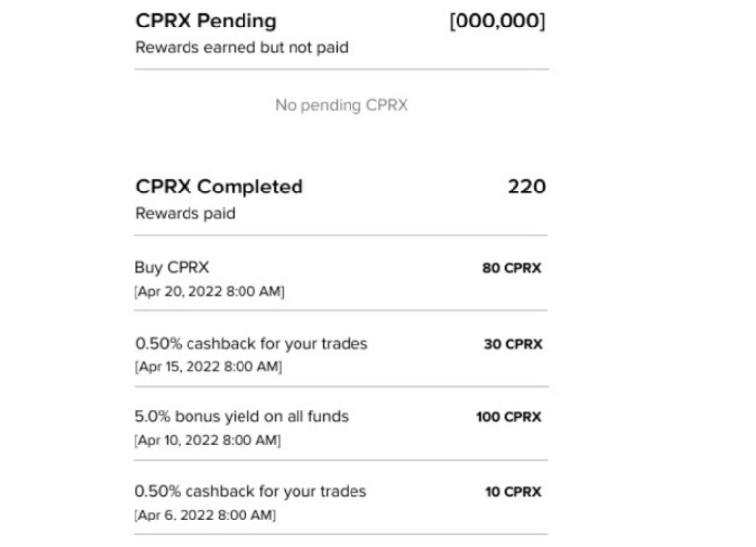The height and width of the screenshot is (547, 756).
Task: Click the 80 CPRX amount
Action: (x=512, y=268)
